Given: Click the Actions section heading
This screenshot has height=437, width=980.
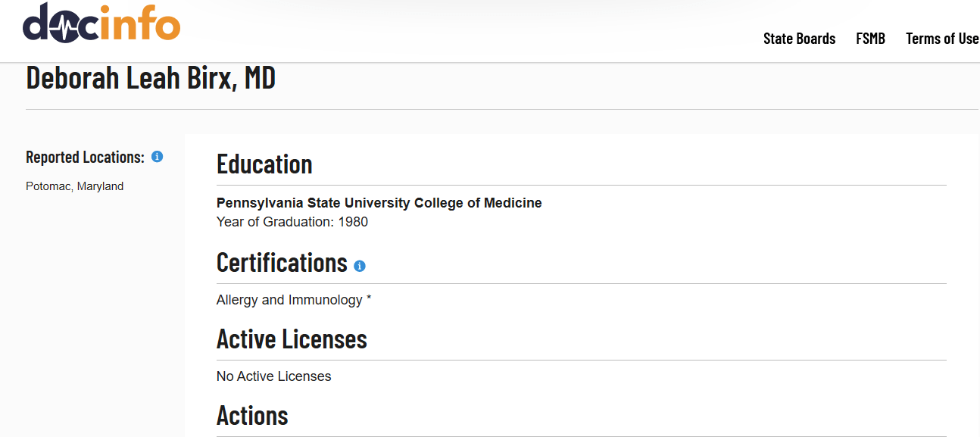Looking at the screenshot, I should tap(252, 415).
